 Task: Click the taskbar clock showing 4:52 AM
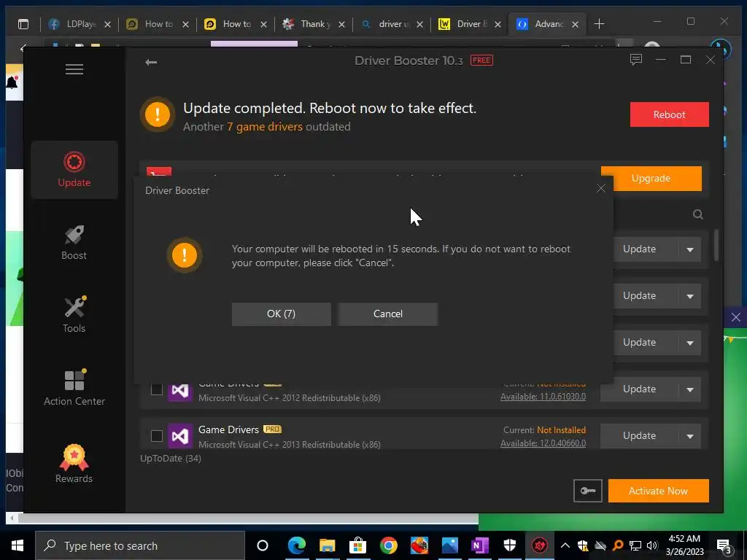tap(684, 545)
